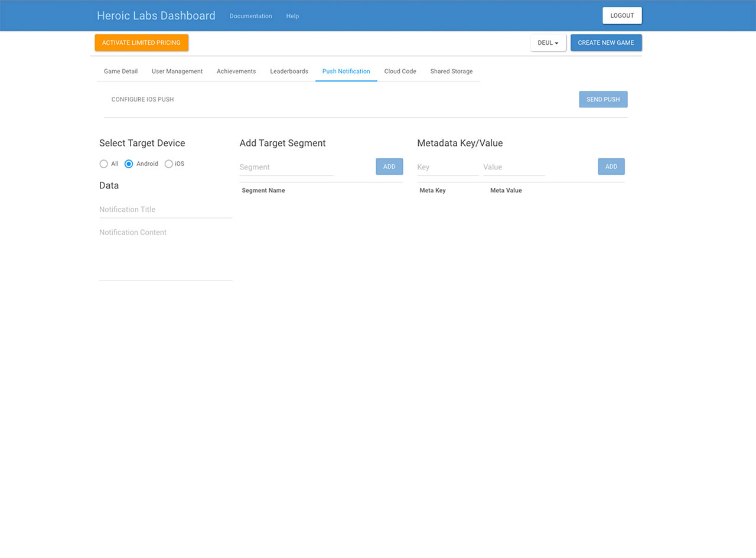
Task: Open the Documentation link in header
Action: pyautogui.click(x=250, y=16)
